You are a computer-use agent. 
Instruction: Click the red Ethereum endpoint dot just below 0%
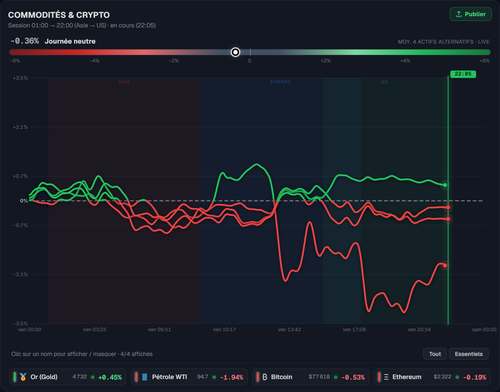[448, 207]
